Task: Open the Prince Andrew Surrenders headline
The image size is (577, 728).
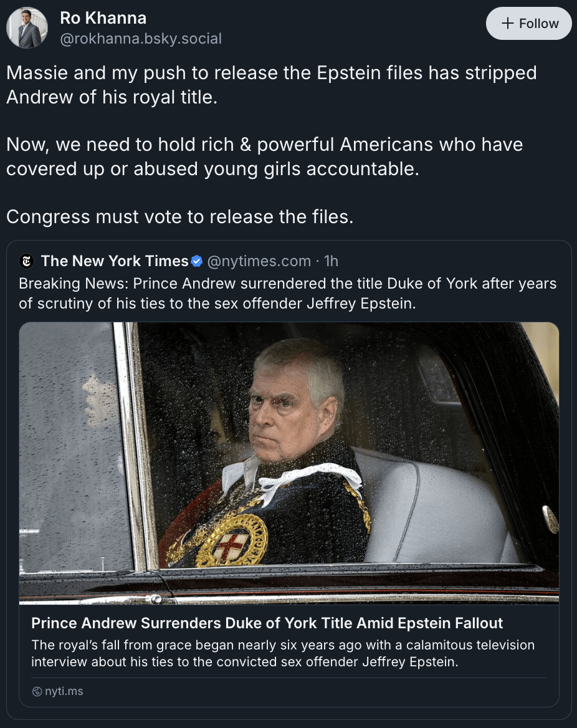Action: coord(267,623)
